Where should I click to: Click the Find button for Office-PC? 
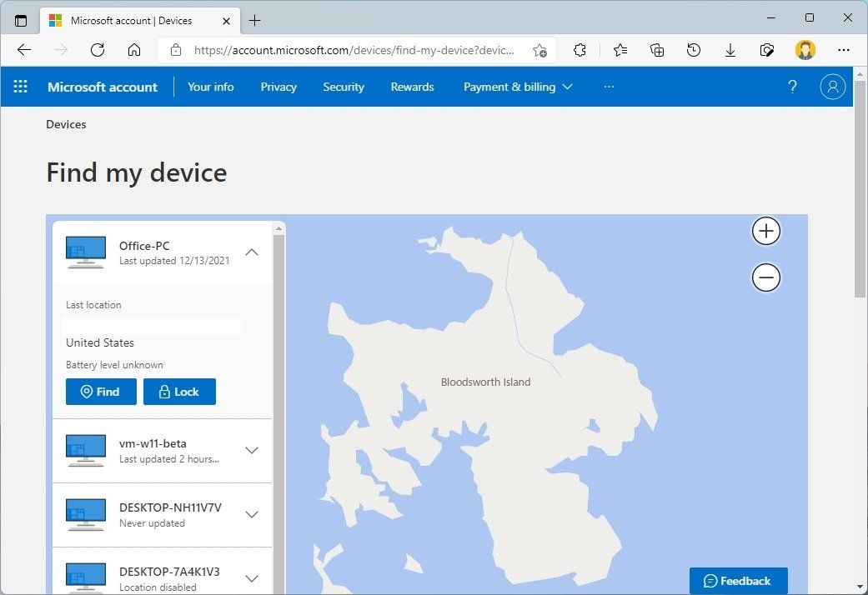click(x=100, y=392)
